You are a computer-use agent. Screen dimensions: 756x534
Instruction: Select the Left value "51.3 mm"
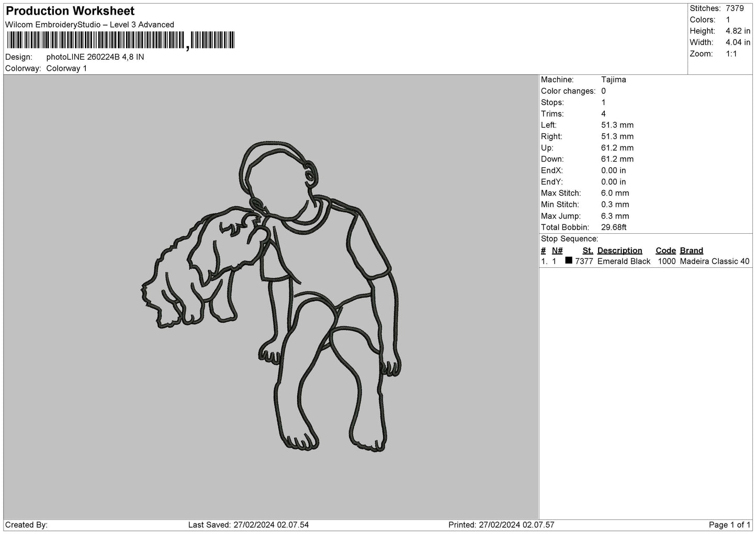click(x=617, y=126)
